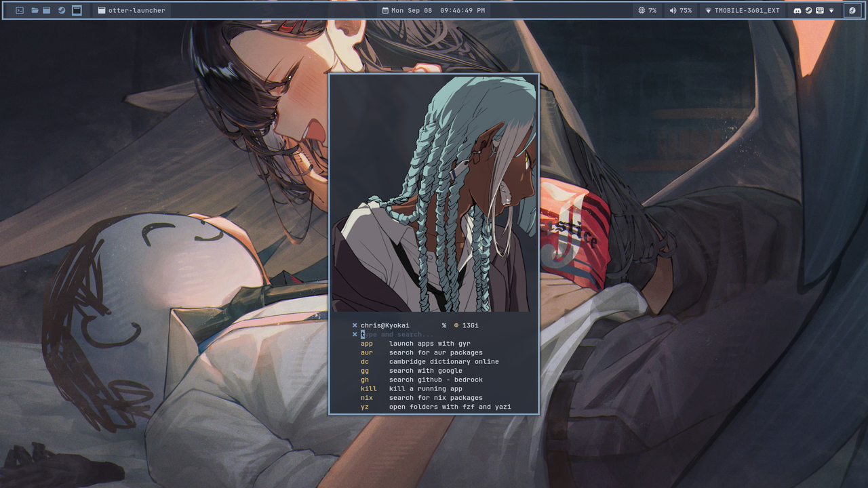Image resolution: width=868 pixels, height=488 pixels.
Task: Click the percent sign in the launcher header
Action: (444, 325)
